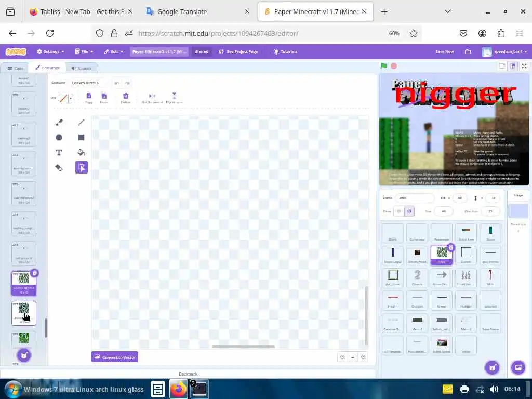Switch to the Sounds tab
The image size is (532, 399).
pos(81,68)
